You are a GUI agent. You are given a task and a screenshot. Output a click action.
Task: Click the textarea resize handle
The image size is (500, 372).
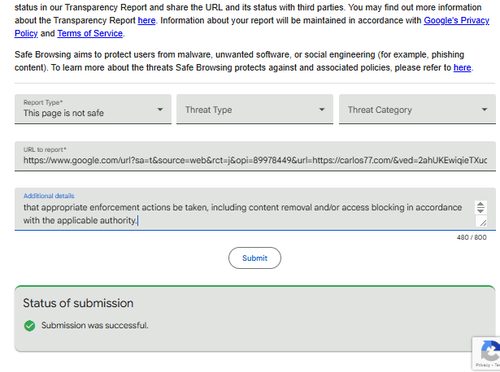pos(483,222)
